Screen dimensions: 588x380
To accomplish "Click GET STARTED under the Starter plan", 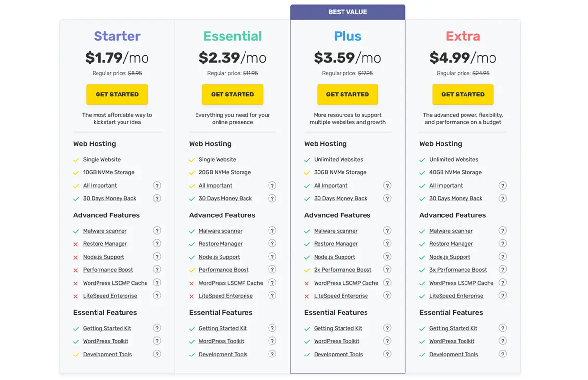I will (117, 94).
